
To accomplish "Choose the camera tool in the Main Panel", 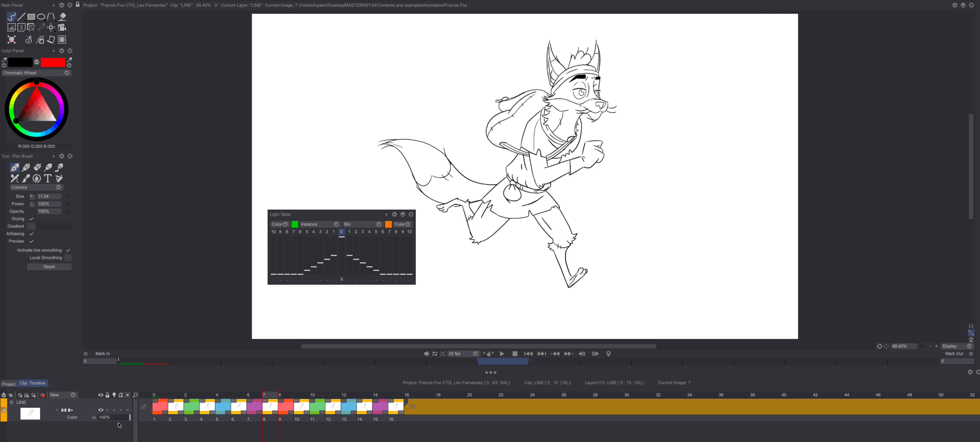I will coord(62,27).
